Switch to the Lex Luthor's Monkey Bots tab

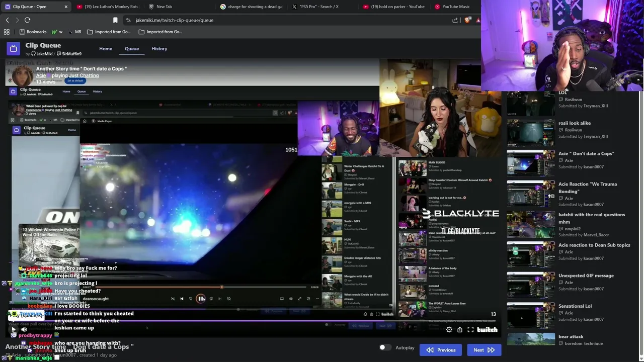(x=107, y=7)
